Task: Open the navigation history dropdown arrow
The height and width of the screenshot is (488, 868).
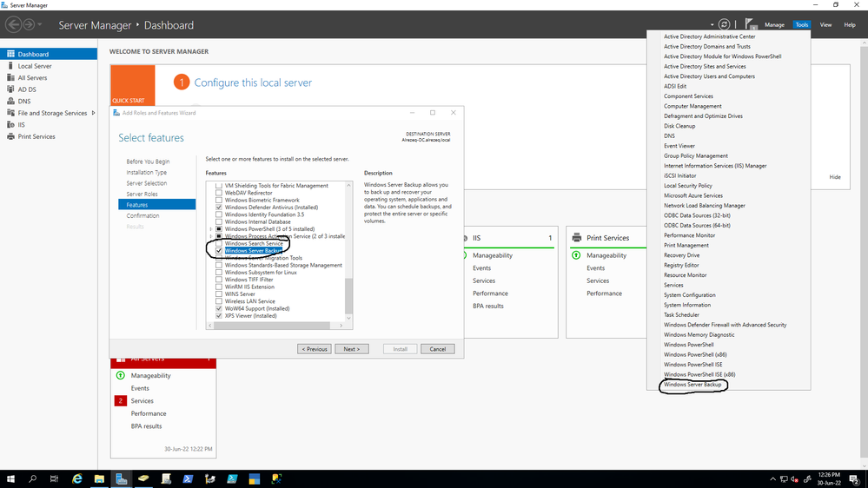Action: click(40, 24)
